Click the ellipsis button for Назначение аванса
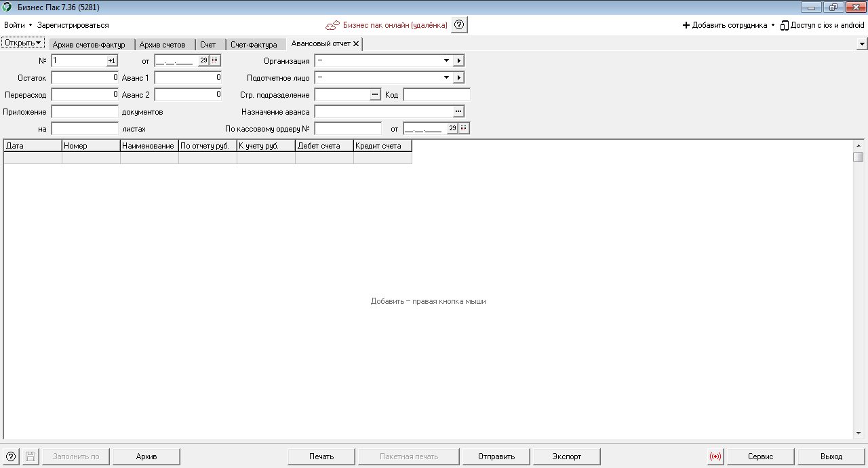868x468 pixels. pyautogui.click(x=458, y=111)
